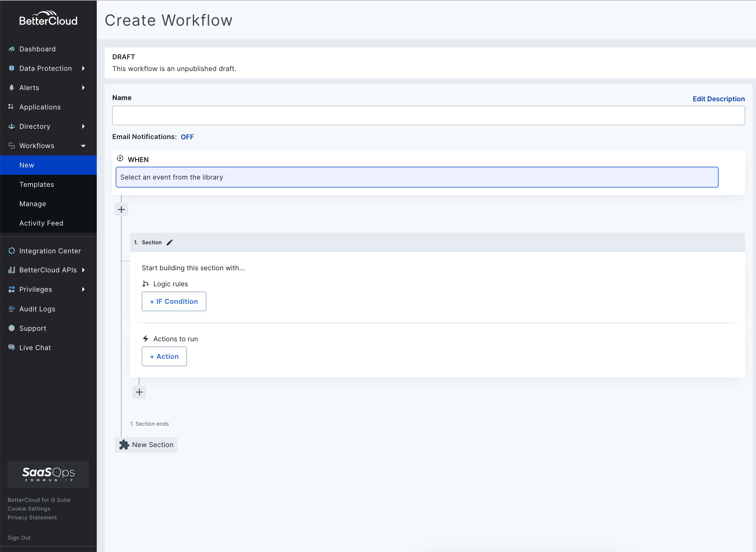
Task: Click the plus icon below the WHEN box
Action: click(121, 209)
